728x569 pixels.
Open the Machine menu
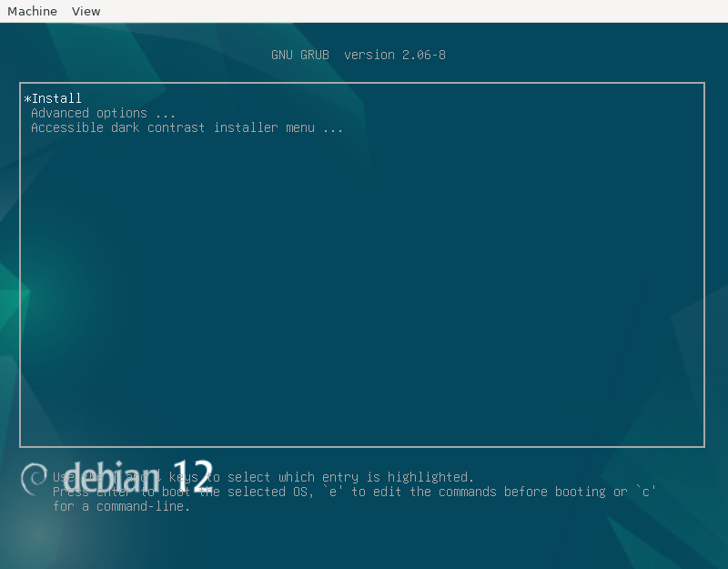(32, 11)
